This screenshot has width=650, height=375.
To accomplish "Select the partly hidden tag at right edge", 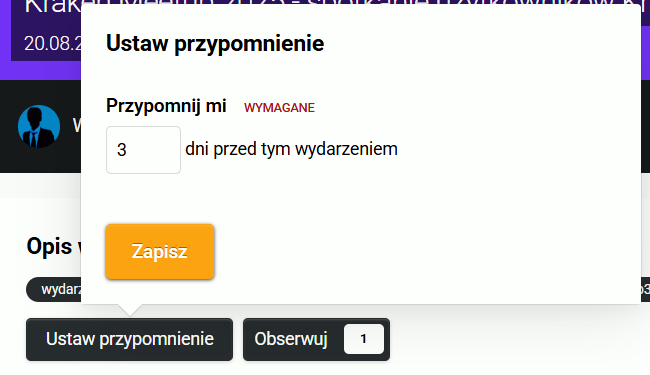I will click(645, 289).
